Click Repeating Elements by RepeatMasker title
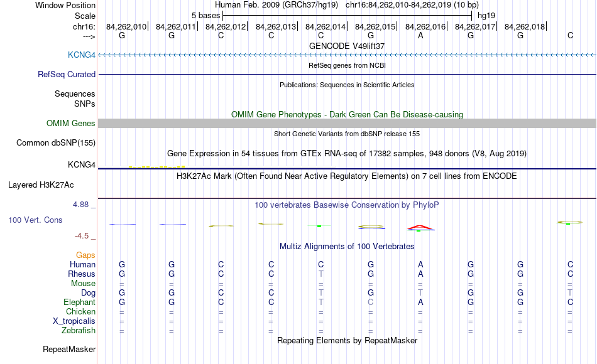The height and width of the screenshot is (364, 597). click(348, 340)
